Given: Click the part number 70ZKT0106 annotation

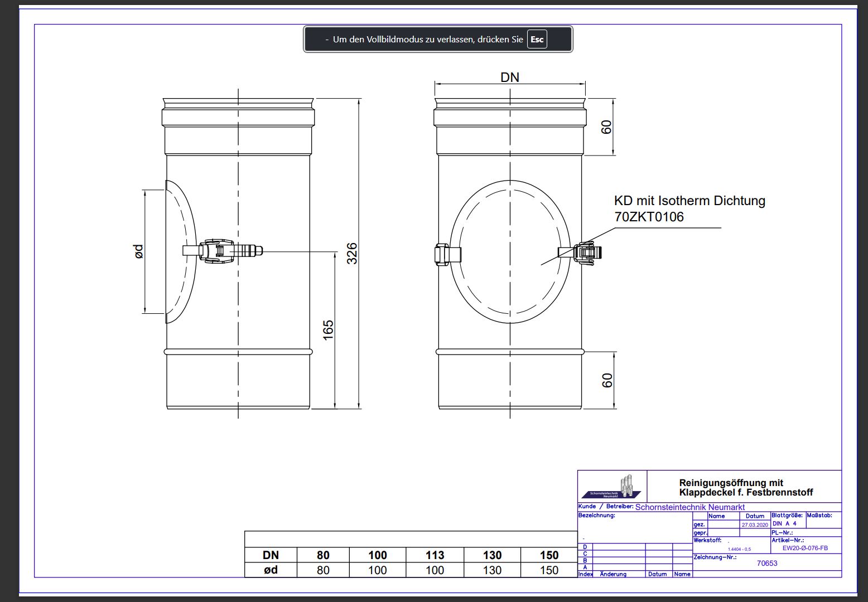Looking at the screenshot, I should pyautogui.click(x=649, y=217).
